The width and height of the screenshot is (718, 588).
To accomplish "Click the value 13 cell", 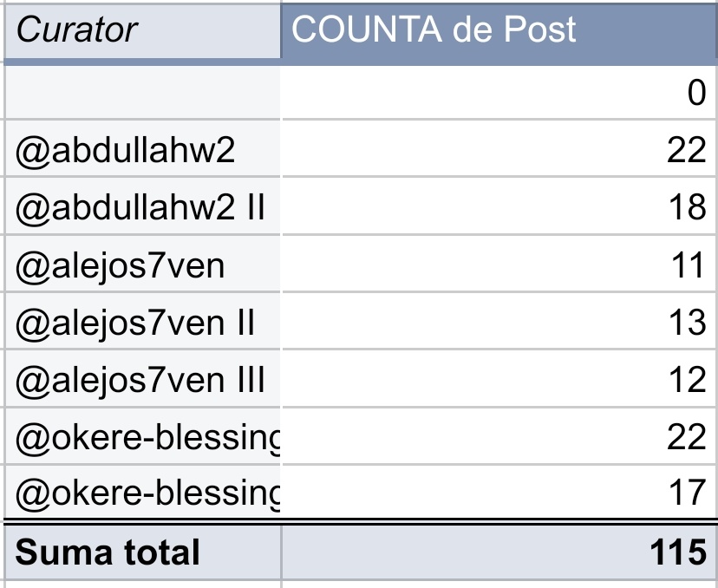I will tap(499, 322).
